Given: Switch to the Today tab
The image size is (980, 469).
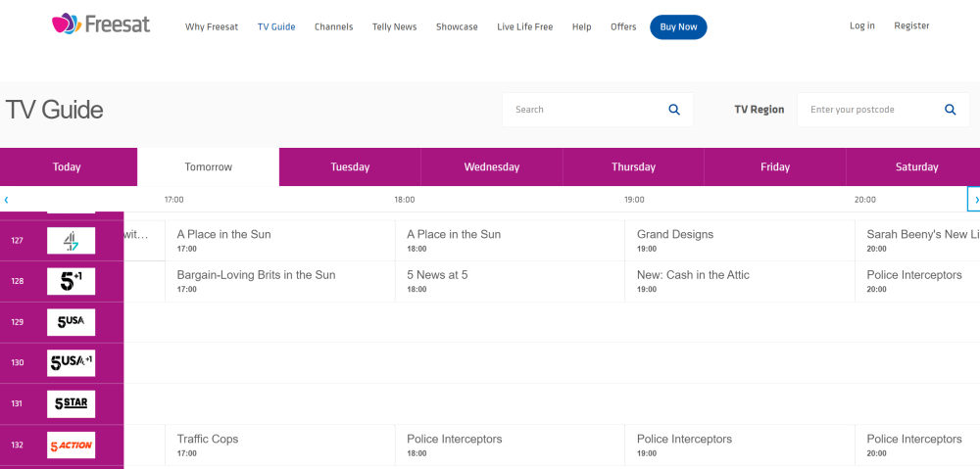Looking at the screenshot, I should click(67, 166).
